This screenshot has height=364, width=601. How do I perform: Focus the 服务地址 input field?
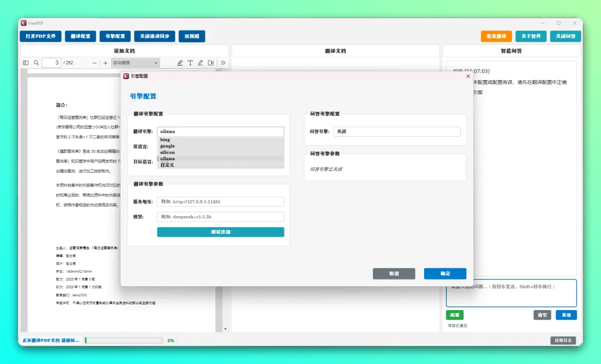pos(220,202)
